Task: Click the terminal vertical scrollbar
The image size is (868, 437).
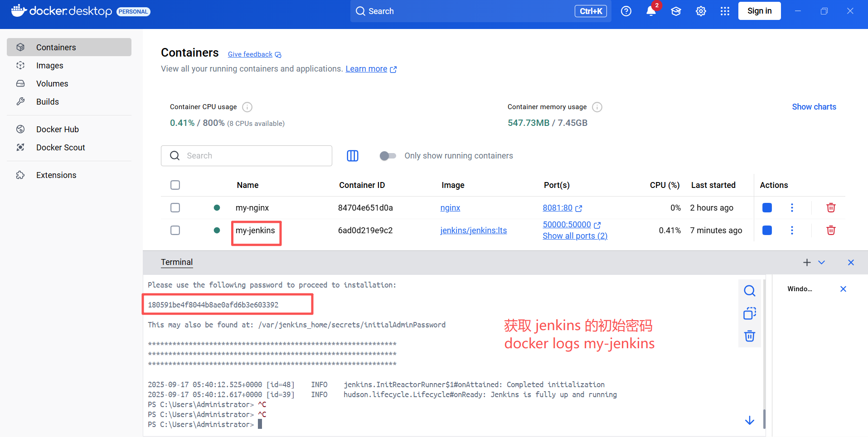Action: [764, 419]
